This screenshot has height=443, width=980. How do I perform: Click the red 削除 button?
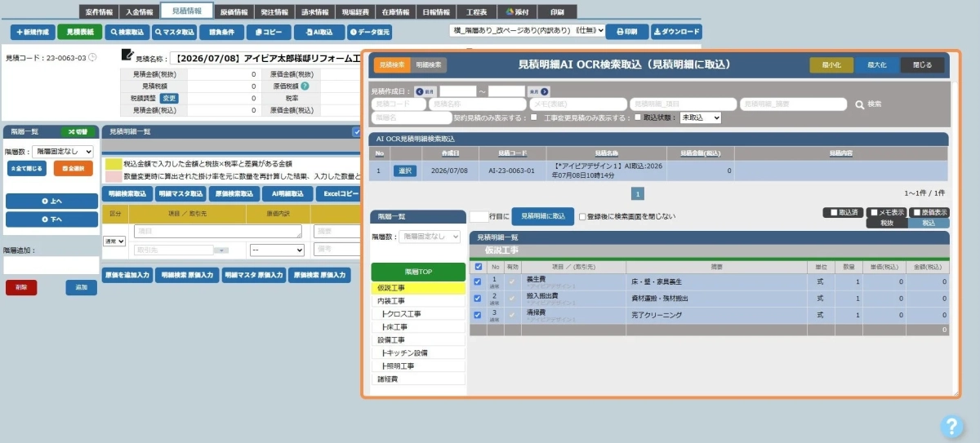pyautogui.click(x=21, y=287)
